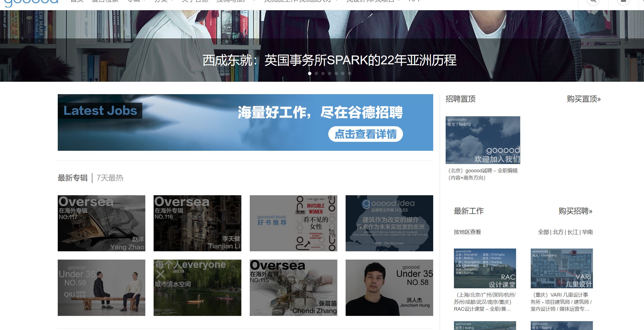Open the Latest Jobs banner label

pyautogui.click(x=100, y=111)
